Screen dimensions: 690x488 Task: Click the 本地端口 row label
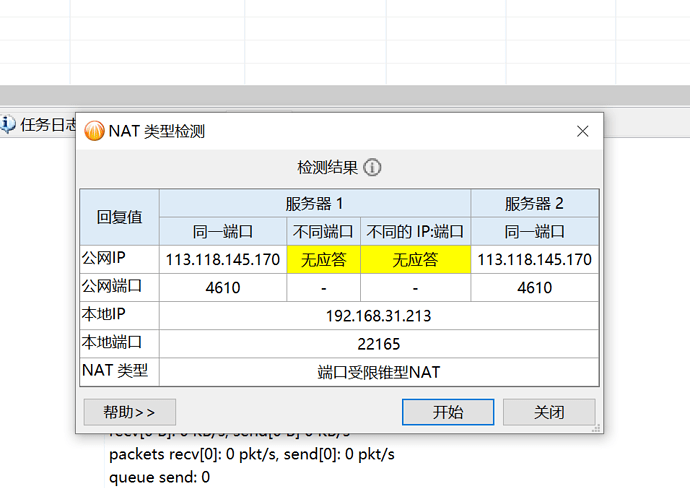pos(112,342)
